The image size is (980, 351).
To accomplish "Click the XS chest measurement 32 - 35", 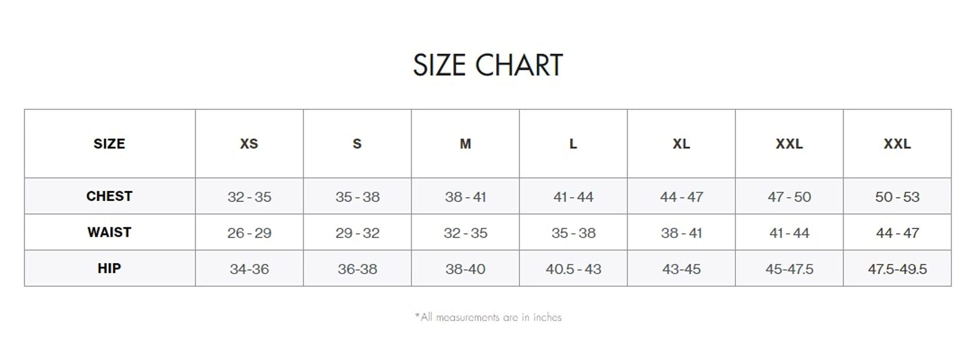I will (x=249, y=197).
